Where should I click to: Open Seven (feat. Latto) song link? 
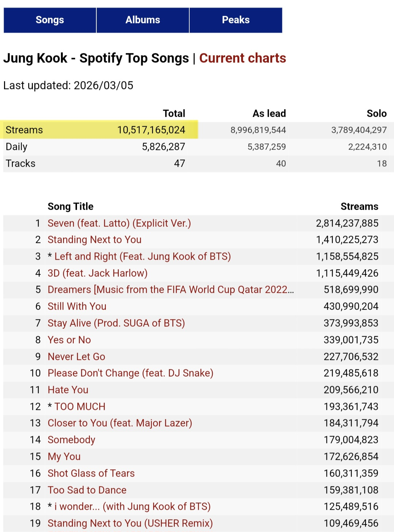click(x=119, y=223)
